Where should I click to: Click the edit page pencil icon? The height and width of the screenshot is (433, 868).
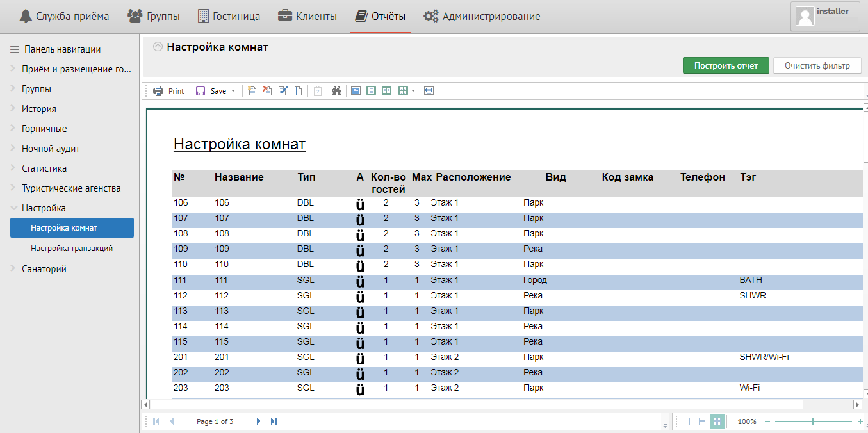pyautogui.click(x=283, y=91)
